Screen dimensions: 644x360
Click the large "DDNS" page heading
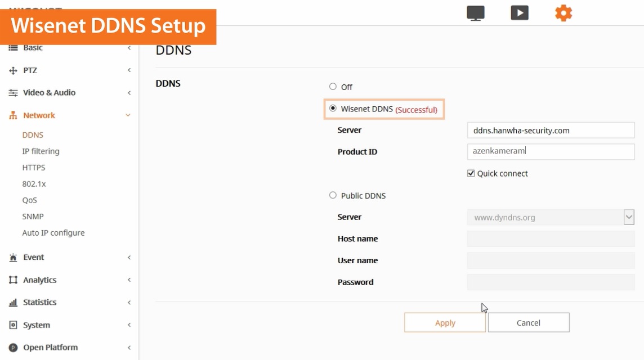[x=174, y=50]
